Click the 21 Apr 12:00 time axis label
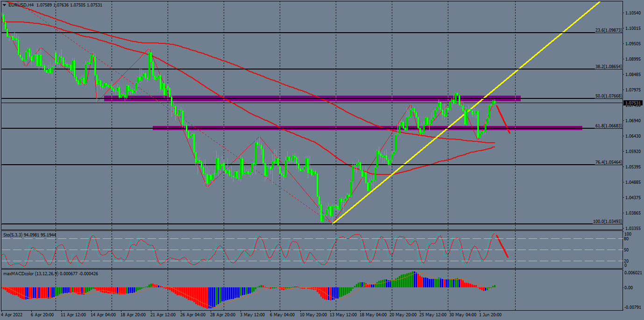The width and height of the screenshot is (644, 320). point(163,315)
